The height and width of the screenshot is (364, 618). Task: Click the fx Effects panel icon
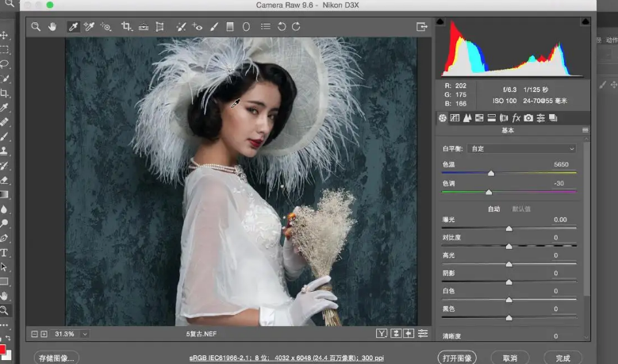point(516,118)
